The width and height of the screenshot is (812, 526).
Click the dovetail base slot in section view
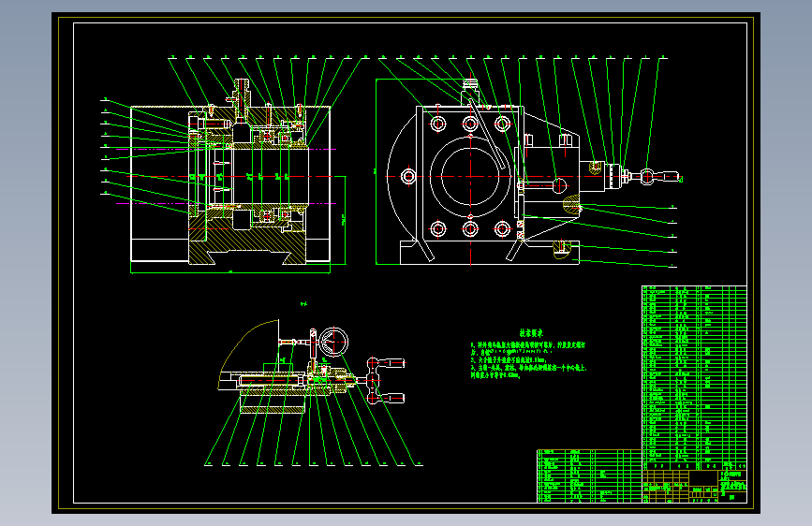point(247,256)
